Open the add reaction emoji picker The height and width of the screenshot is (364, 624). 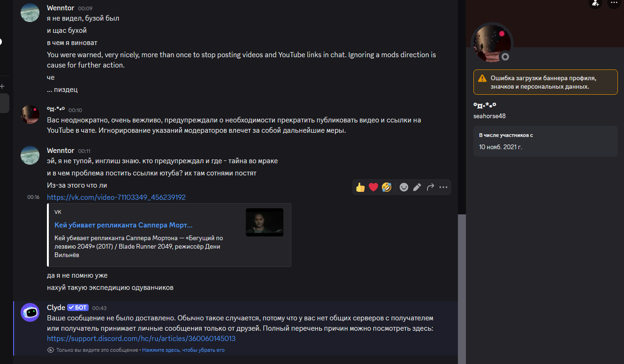click(404, 188)
